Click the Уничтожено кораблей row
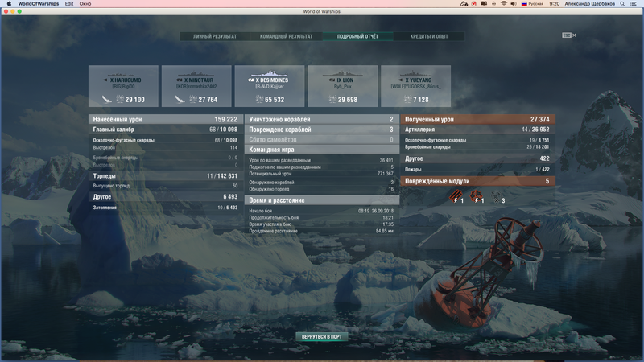 click(x=321, y=119)
